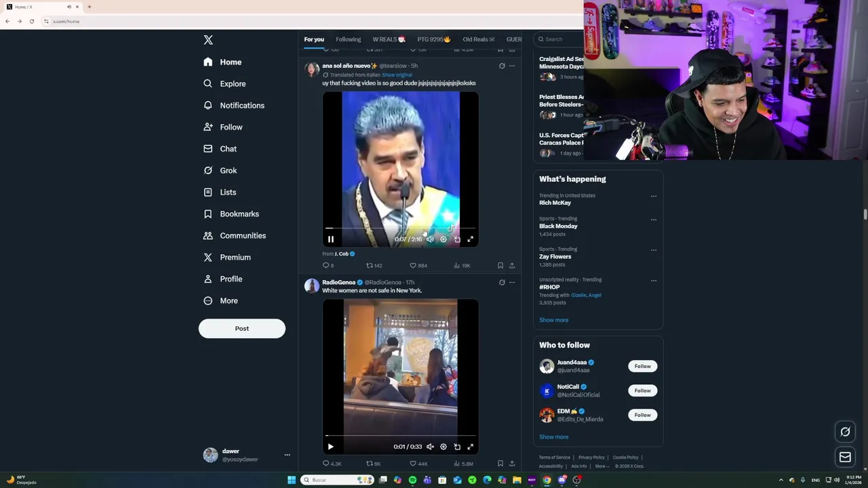This screenshot has height=488, width=868.
Task: Switch to the PTG 9295 tab
Action: click(434, 39)
